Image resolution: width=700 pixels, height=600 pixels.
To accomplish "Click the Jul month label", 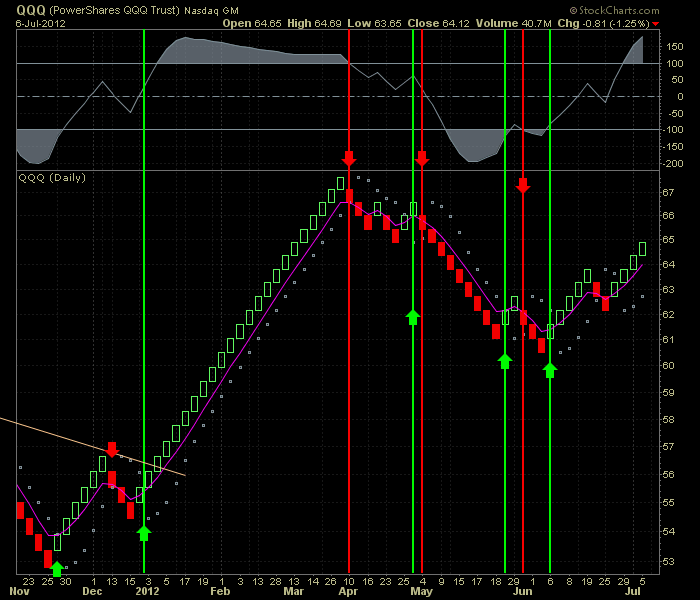I will click(x=633, y=592).
